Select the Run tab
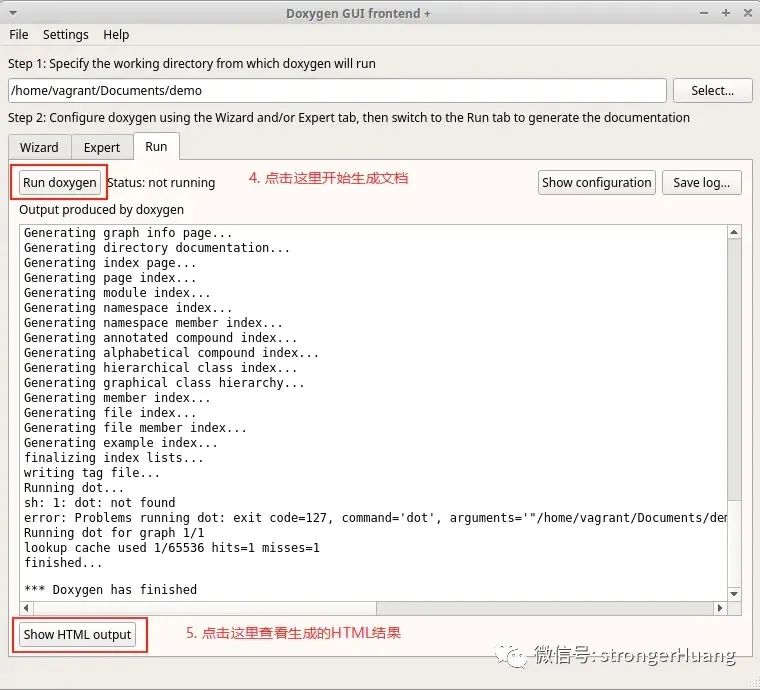The width and height of the screenshot is (760, 690). 156,146
